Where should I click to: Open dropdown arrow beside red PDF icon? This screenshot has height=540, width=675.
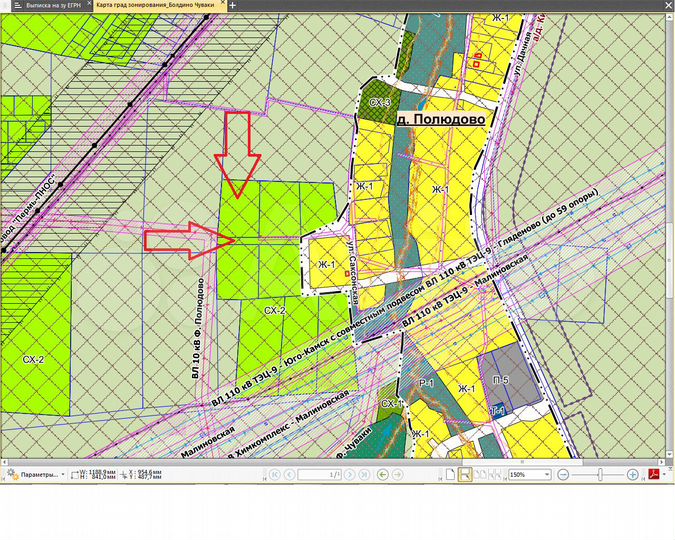point(666,474)
